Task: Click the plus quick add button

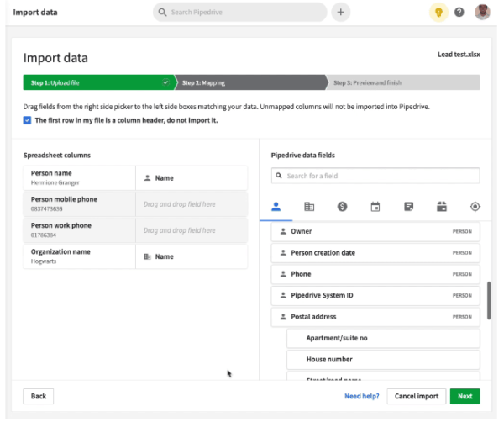Action: point(341,13)
